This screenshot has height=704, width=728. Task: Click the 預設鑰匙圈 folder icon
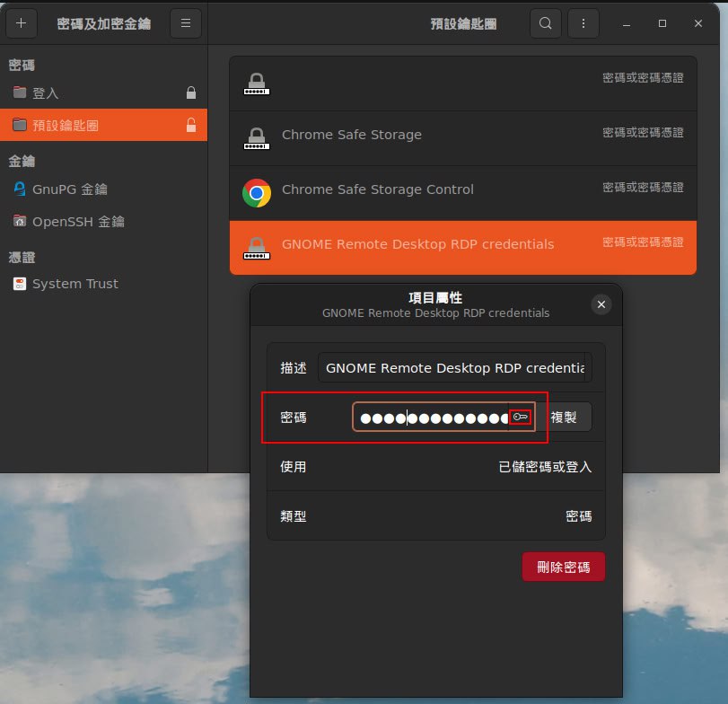click(20, 125)
